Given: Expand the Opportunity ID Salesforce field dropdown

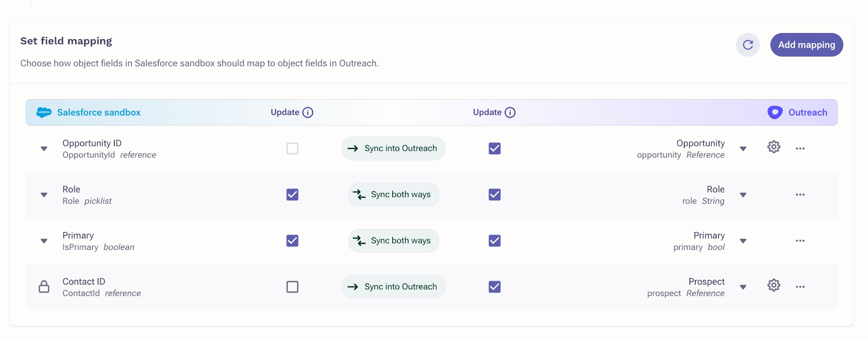Looking at the screenshot, I should click(x=44, y=149).
